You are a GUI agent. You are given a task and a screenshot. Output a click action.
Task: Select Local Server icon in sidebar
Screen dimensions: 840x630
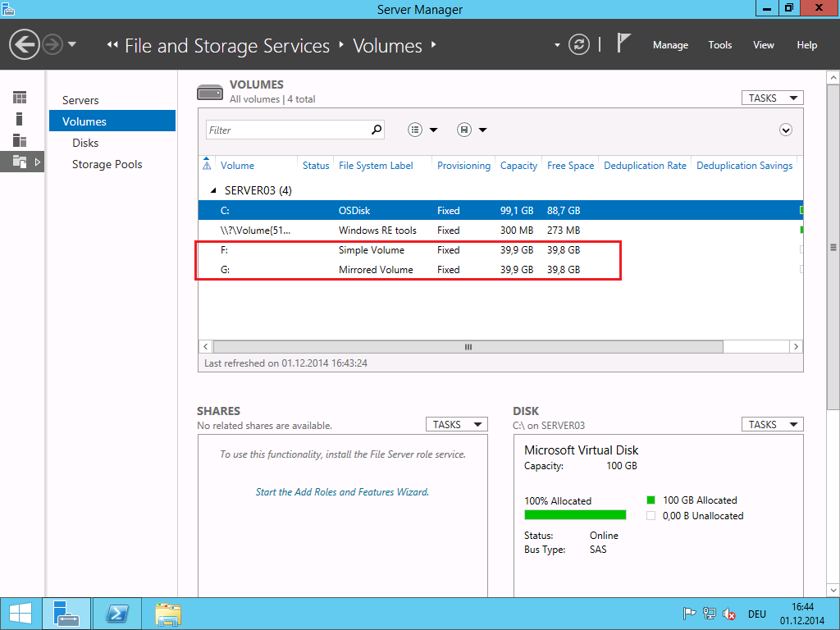20,119
